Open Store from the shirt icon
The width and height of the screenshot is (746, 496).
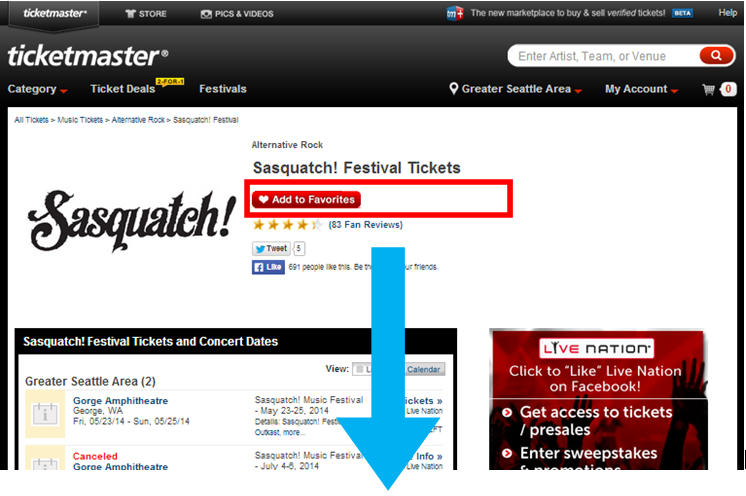point(146,14)
